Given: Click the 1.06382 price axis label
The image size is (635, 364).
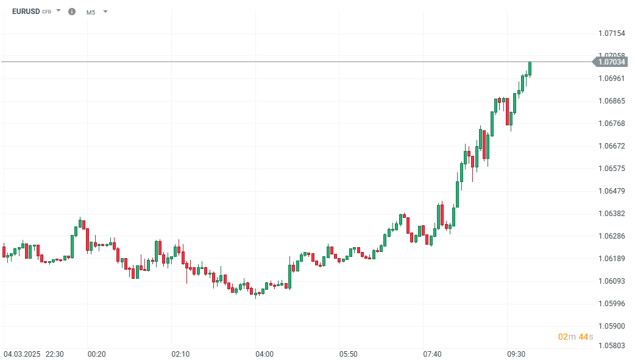Looking at the screenshot, I should pyautogui.click(x=611, y=214).
